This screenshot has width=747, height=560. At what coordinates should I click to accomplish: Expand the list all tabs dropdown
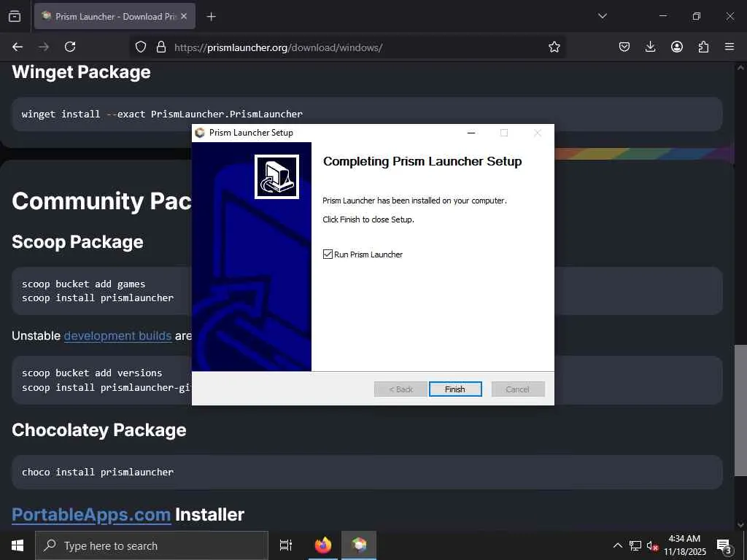click(x=602, y=16)
